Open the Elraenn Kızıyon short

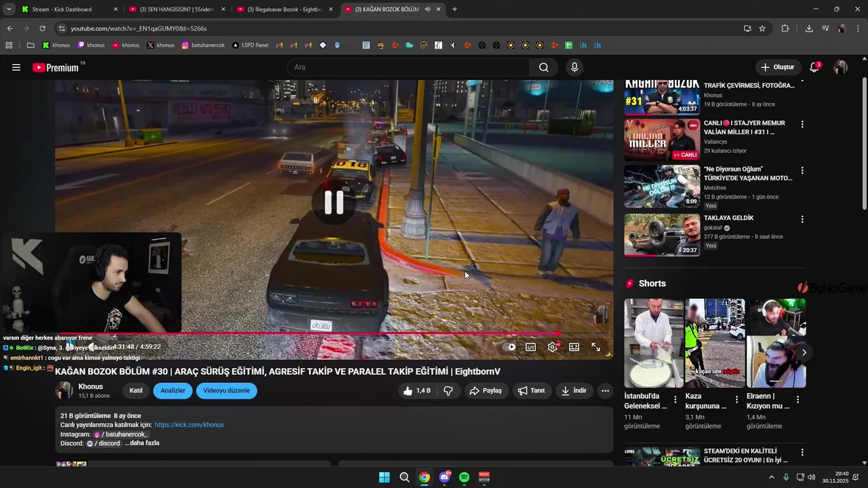776,343
